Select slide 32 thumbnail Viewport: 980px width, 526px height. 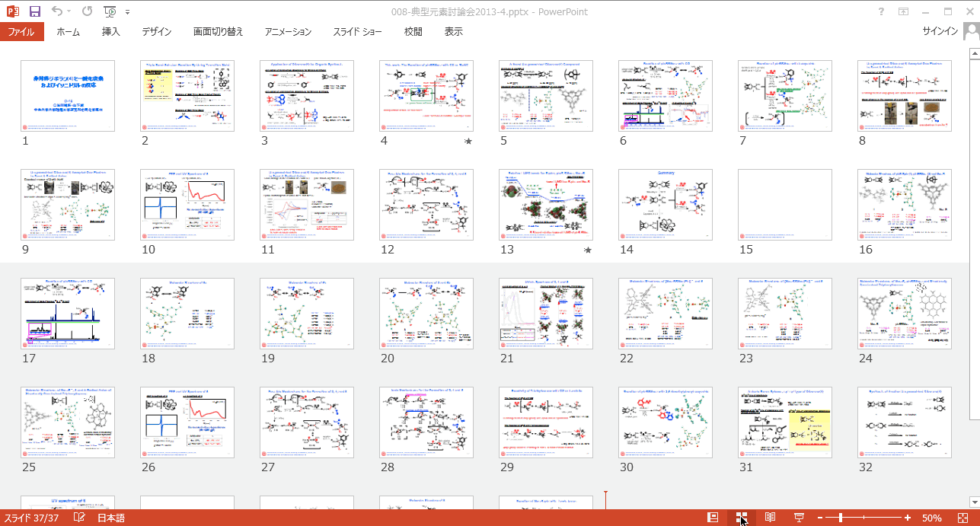click(905, 422)
